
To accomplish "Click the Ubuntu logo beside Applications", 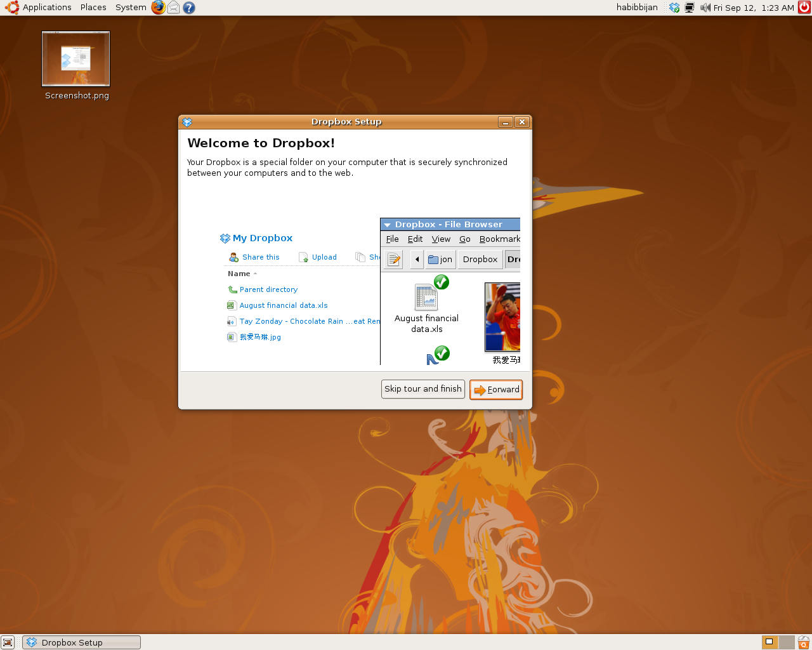I will [x=12, y=8].
